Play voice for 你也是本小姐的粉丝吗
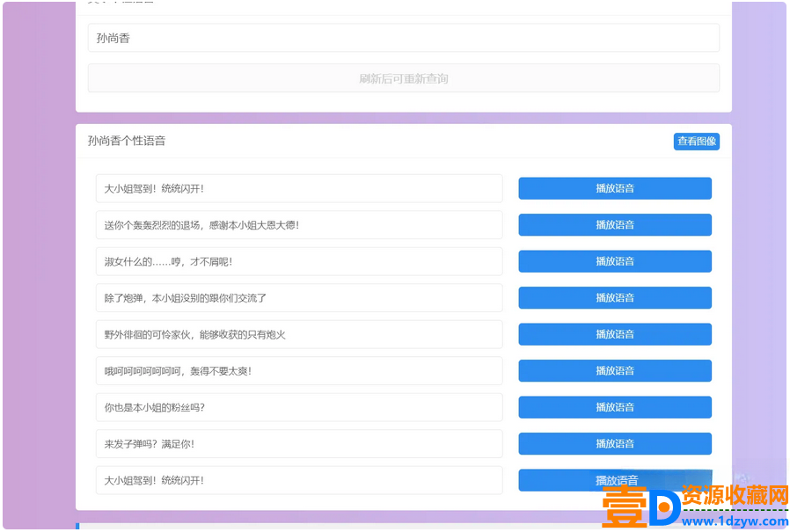This screenshot has height=532, width=790. point(615,407)
